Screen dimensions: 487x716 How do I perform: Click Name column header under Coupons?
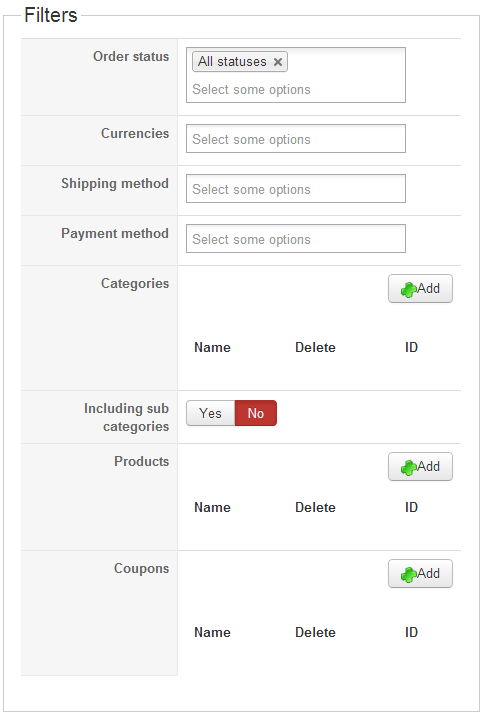click(x=212, y=632)
